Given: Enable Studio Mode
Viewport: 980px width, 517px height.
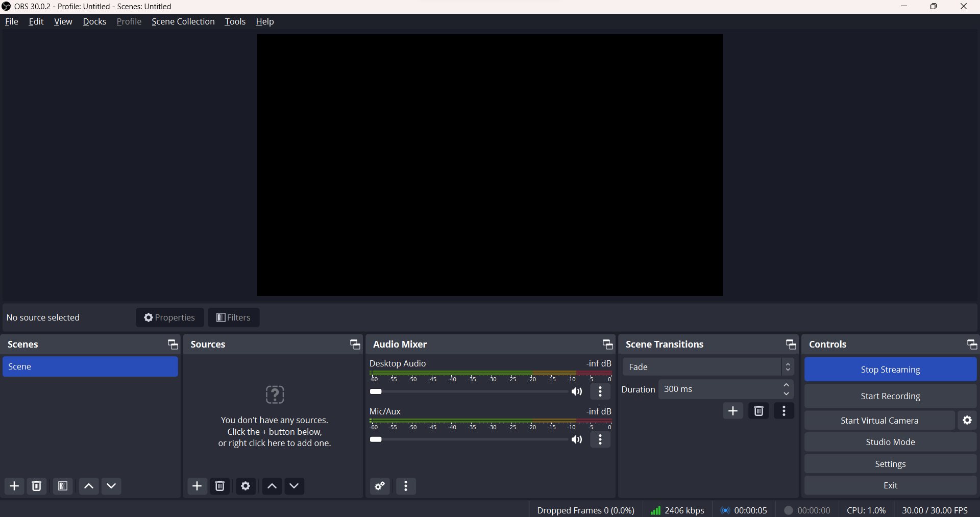Looking at the screenshot, I should click(x=890, y=442).
